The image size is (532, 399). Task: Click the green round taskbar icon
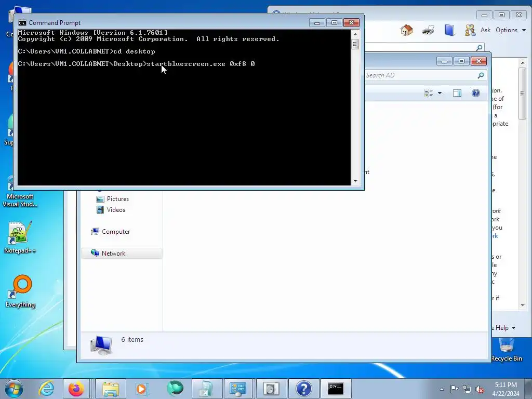point(175,389)
